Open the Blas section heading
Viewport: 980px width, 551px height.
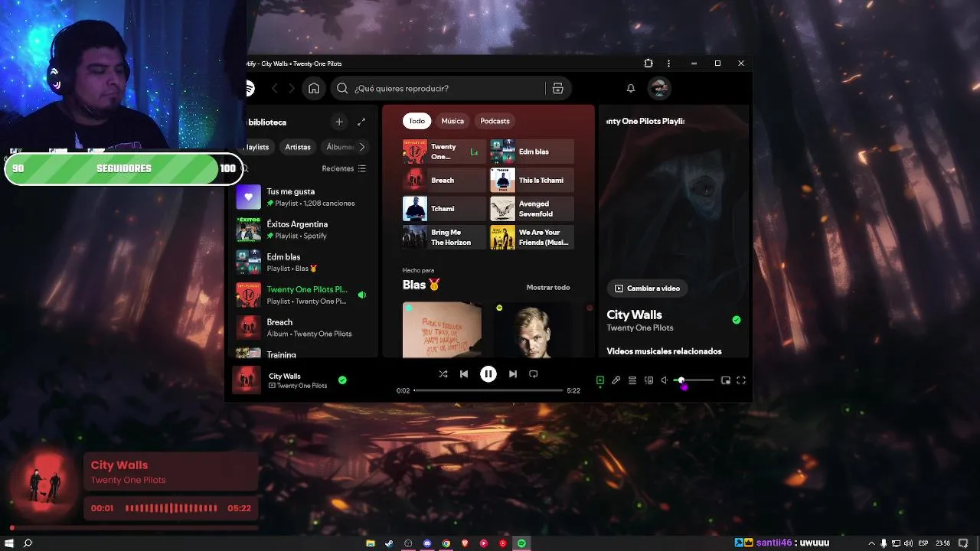(422, 285)
